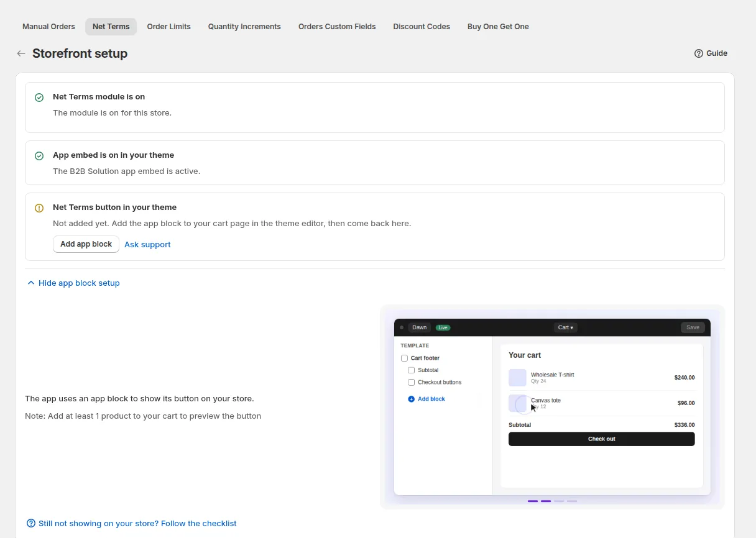Follow the Still not showing checklist link

pos(137,523)
